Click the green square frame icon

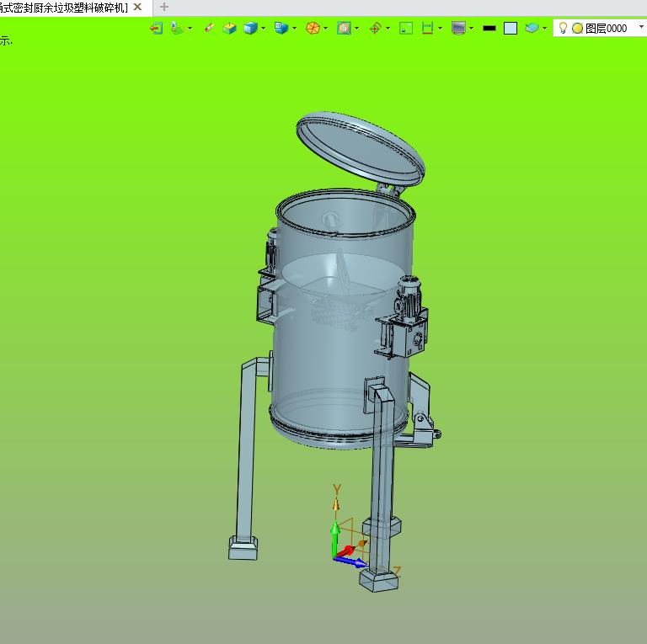tap(406, 28)
